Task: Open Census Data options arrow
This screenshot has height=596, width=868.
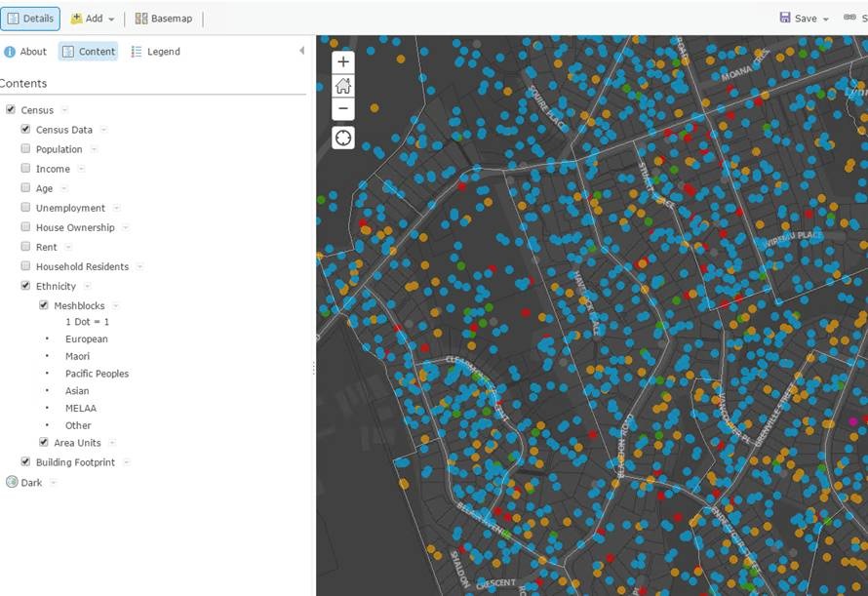Action: (x=103, y=130)
